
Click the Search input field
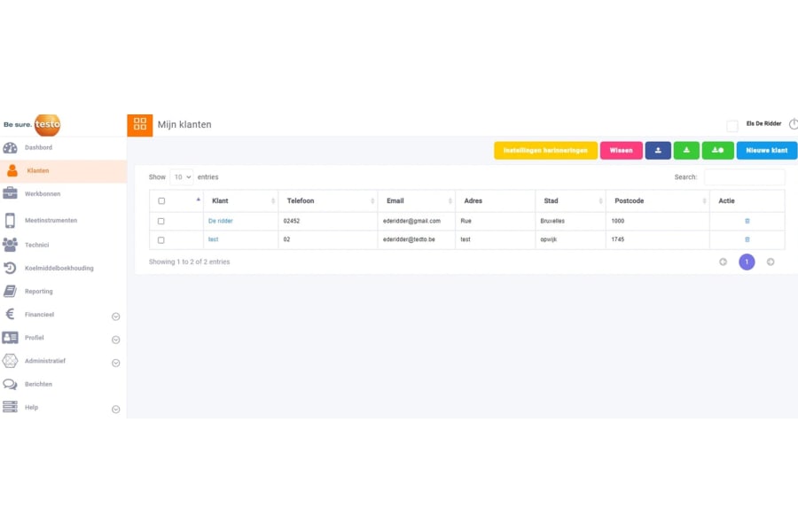tap(744, 177)
